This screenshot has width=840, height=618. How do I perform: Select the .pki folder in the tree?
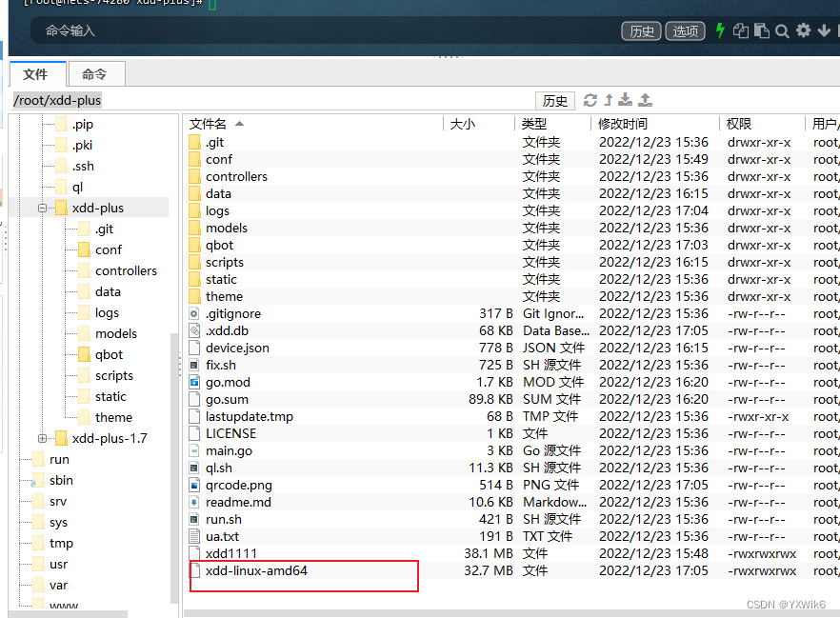coord(82,145)
